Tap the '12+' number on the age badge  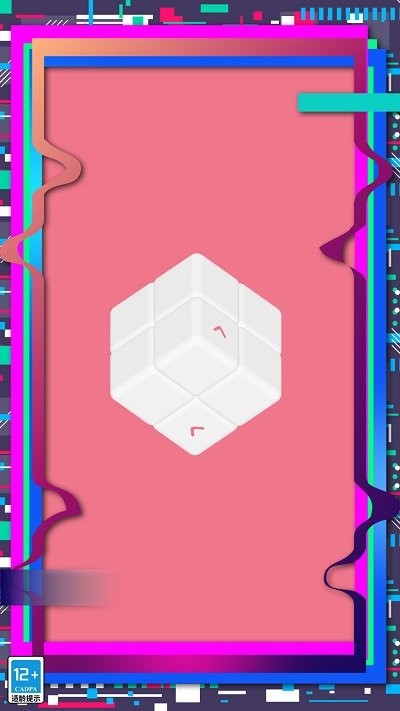click(x=26, y=675)
